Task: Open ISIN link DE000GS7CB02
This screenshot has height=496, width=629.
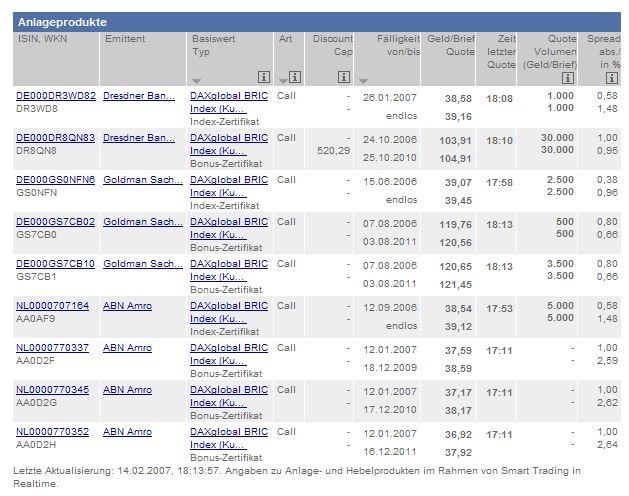Action: pos(55,222)
